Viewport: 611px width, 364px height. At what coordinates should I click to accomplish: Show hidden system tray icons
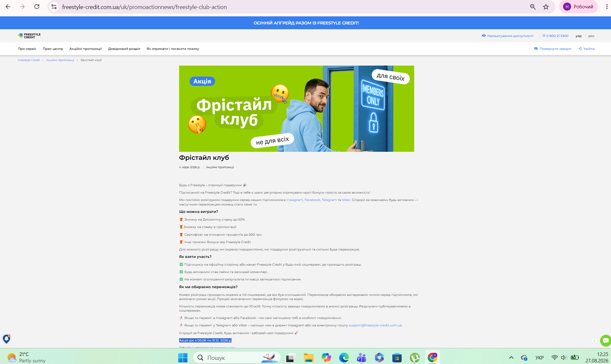click(511, 358)
